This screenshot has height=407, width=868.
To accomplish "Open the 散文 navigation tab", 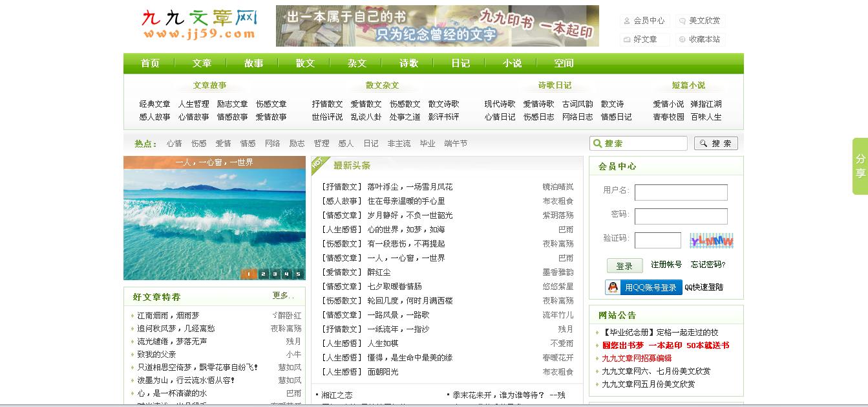I will (x=305, y=63).
